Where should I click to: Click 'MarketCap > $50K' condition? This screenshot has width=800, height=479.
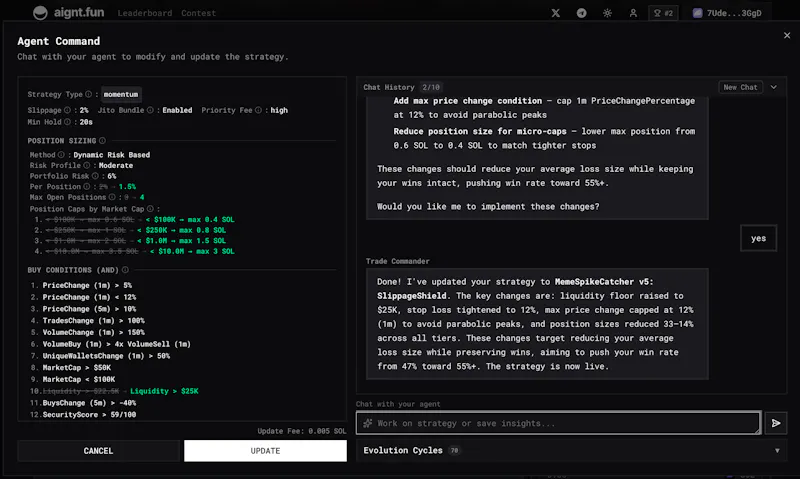click(77, 368)
